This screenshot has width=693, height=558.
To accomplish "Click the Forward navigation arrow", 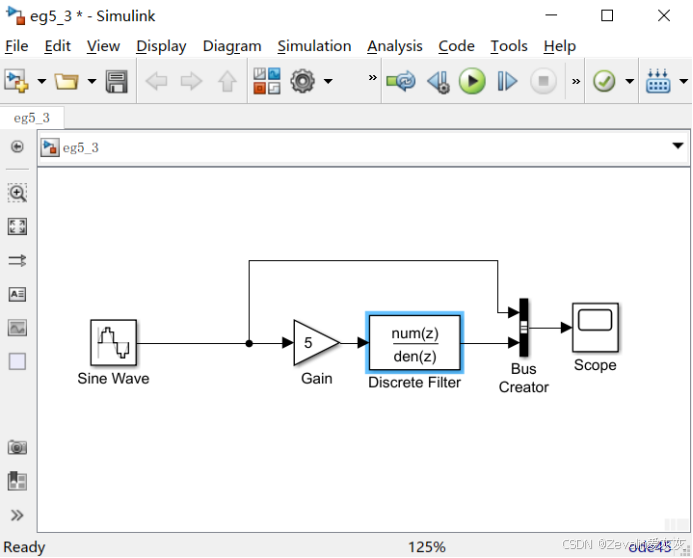I will pyautogui.click(x=191, y=81).
